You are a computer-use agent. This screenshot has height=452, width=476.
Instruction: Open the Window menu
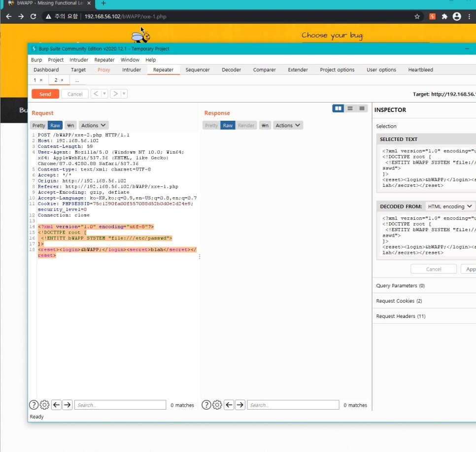tap(130, 60)
